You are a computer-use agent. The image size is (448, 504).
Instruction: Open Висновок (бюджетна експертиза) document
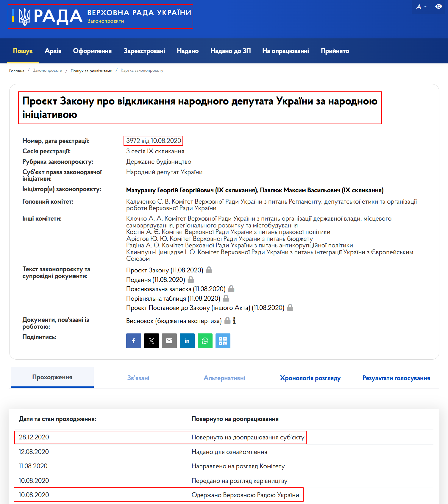coord(174,321)
